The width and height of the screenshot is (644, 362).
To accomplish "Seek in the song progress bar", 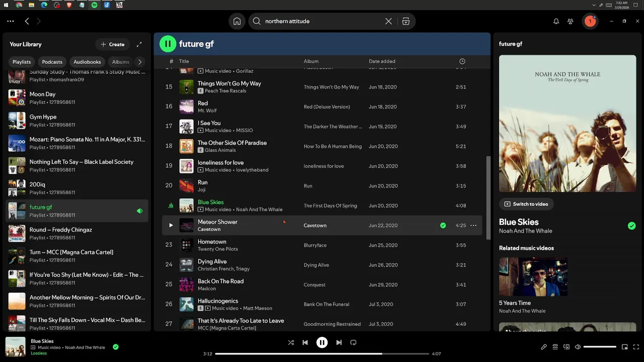I will [x=322, y=354].
